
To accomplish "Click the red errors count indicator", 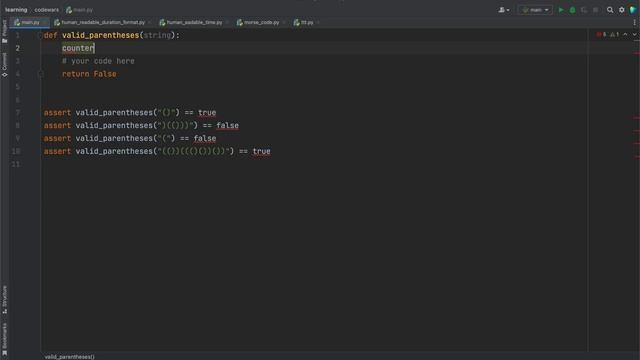I will 602,35.
